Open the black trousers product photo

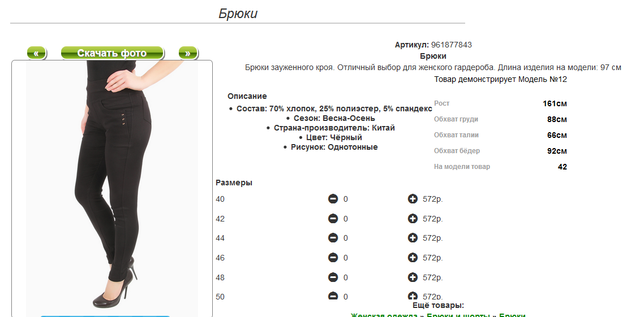coord(111,186)
